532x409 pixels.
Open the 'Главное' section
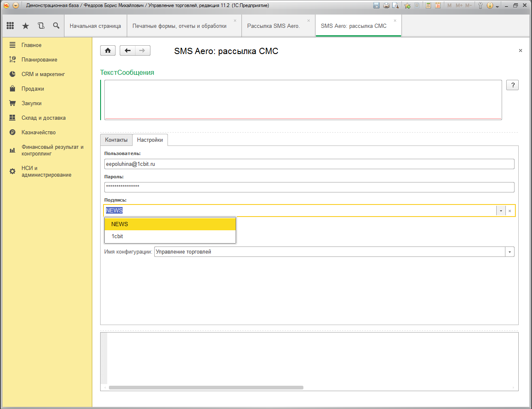tap(32, 45)
